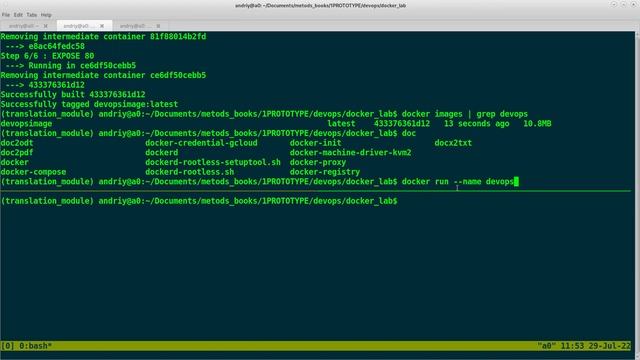Click the 'doc2odt' completion entry

(17, 143)
